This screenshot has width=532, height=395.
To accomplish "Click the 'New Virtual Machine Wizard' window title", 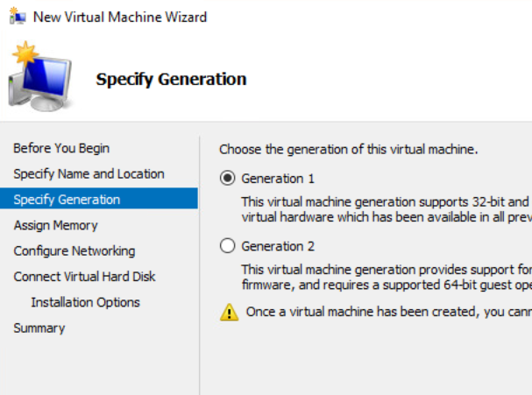I will pos(120,17).
